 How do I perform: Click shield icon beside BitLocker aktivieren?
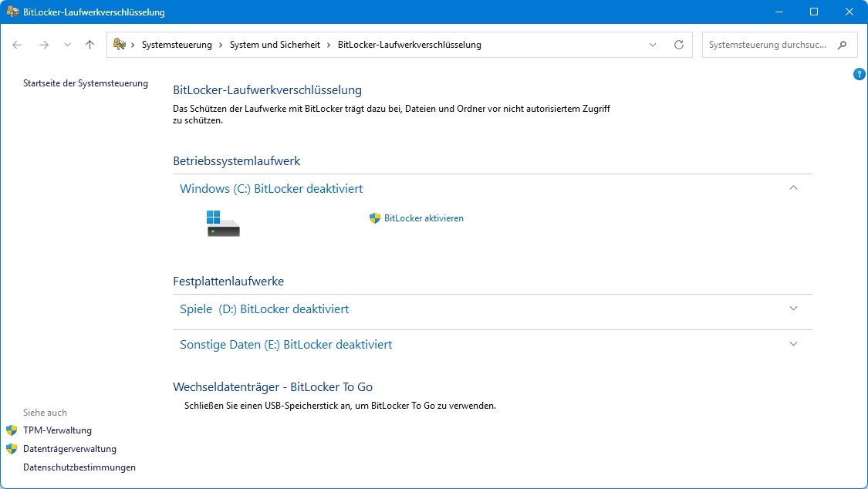point(375,218)
